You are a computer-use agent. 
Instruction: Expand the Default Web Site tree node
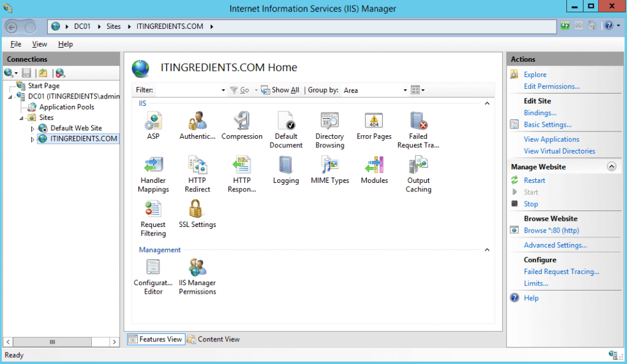[x=32, y=128]
